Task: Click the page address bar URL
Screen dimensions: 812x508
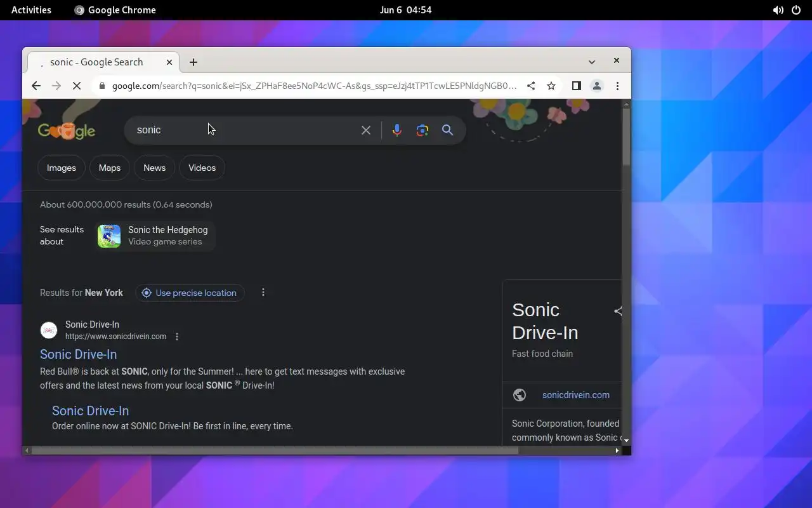Action: (x=315, y=86)
